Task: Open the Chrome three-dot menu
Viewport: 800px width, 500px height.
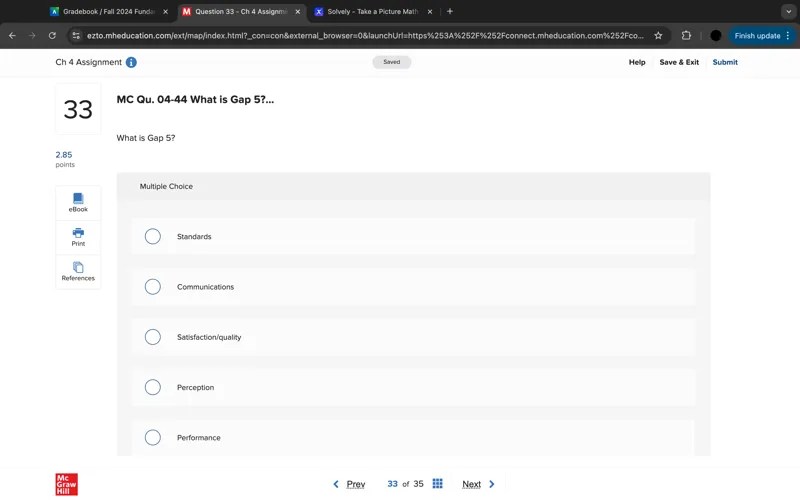Action: pyautogui.click(x=788, y=36)
